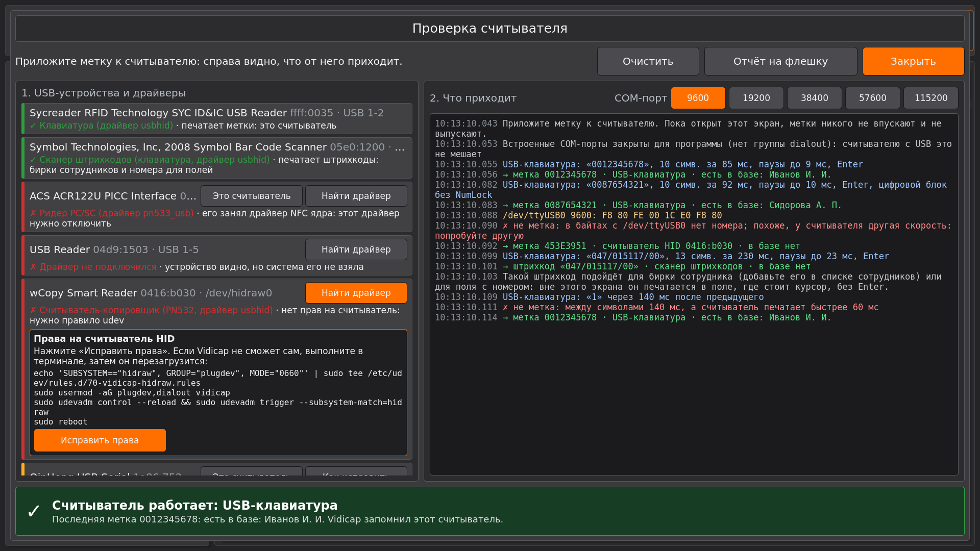Click the Очистить button
This screenshot has width=980, height=551.
click(x=648, y=61)
